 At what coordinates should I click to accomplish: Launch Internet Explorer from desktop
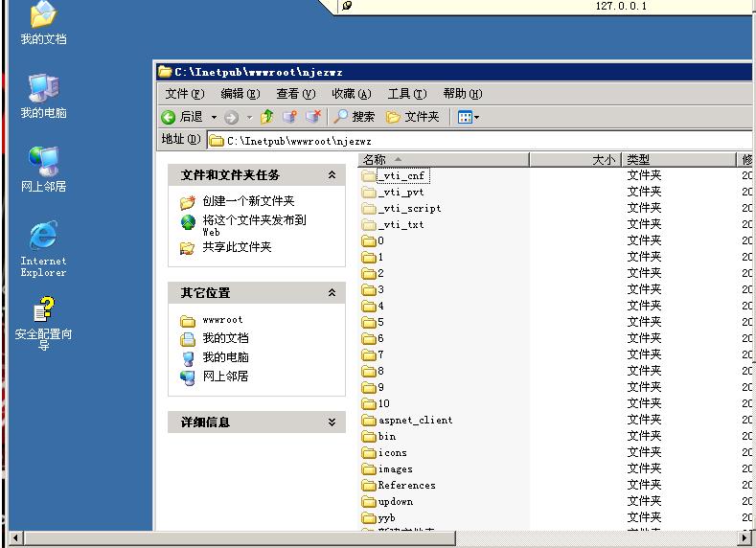click(43, 249)
